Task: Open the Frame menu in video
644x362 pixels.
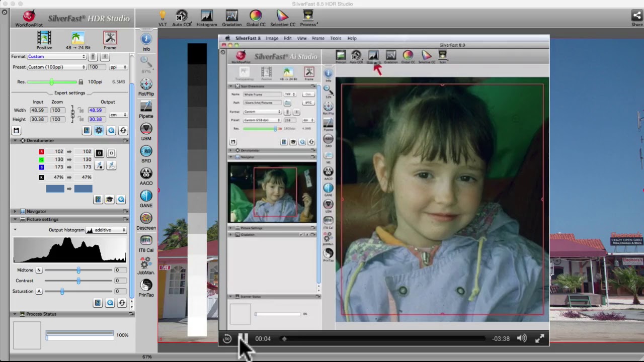Action: (x=317, y=38)
